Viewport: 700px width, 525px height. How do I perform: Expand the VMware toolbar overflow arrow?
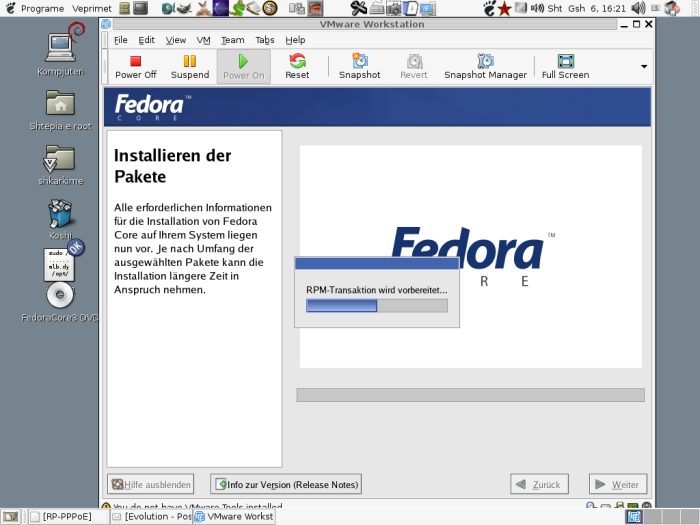[644, 67]
